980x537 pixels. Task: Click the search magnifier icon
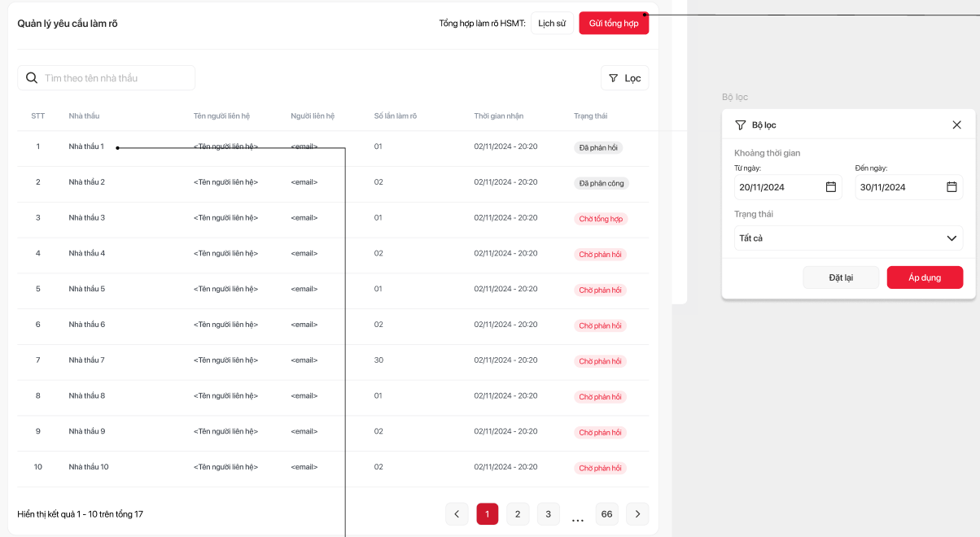point(32,78)
